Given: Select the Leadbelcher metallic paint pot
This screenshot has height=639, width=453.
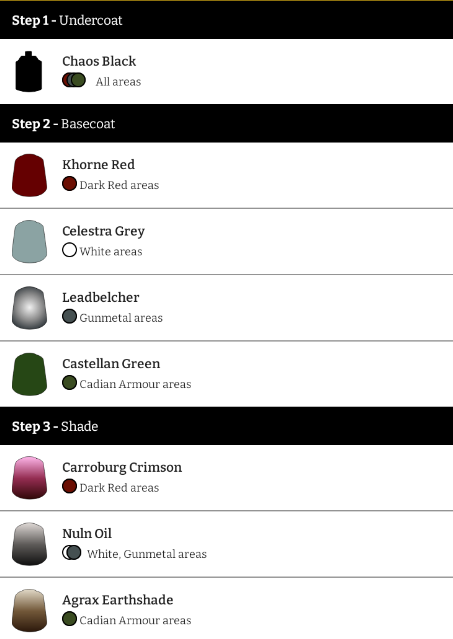Looking at the screenshot, I should 29,308.
